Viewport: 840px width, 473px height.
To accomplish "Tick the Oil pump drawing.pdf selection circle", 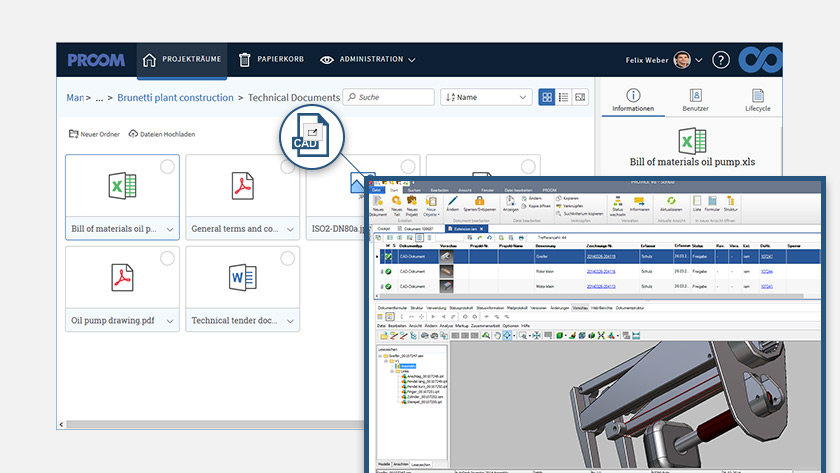I will tap(167, 259).
